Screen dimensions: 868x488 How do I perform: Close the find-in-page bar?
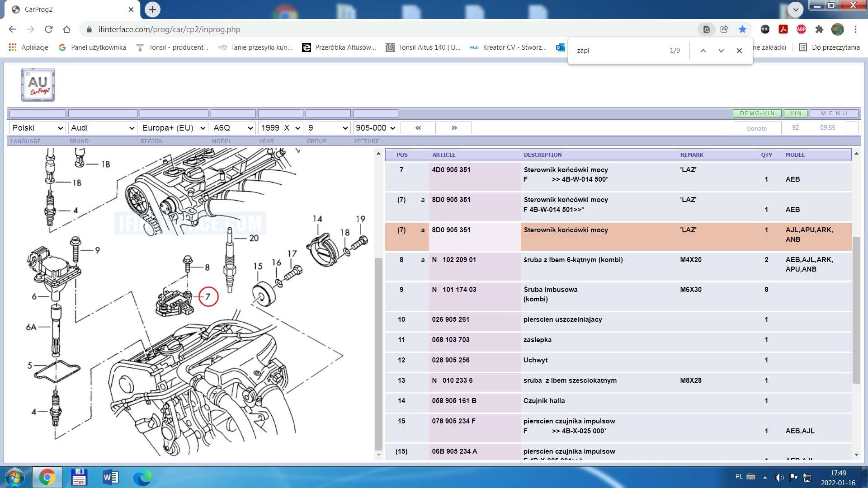(739, 51)
